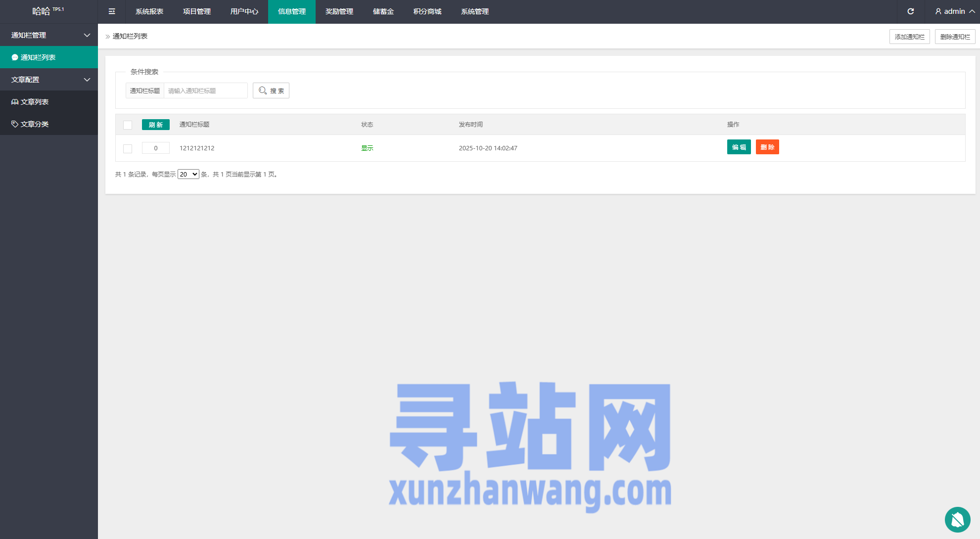Check the row checkbox for 1212121212
Screen dimensions: 980x539
pyautogui.click(x=128, y=148)
